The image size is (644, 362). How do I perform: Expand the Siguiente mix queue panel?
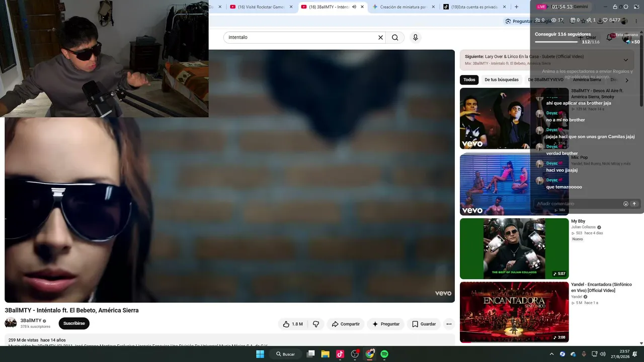[x=626, y=60]
